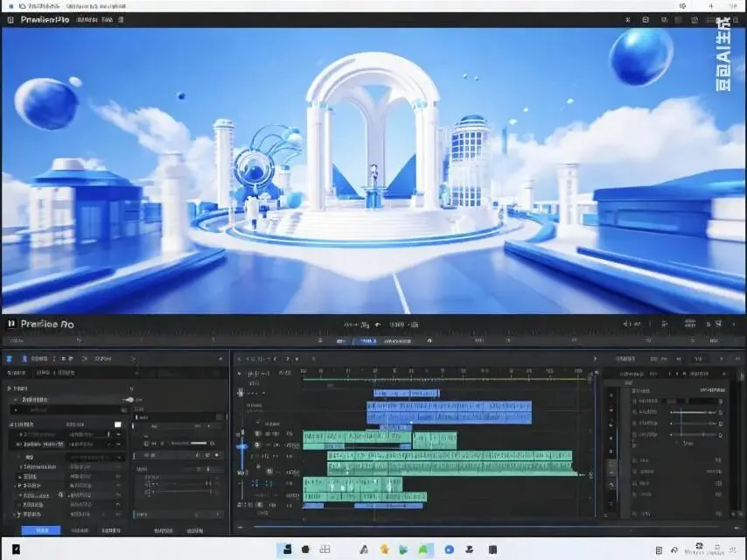Open the yellow star app icon in the taskbar

(x=384, y=549)
